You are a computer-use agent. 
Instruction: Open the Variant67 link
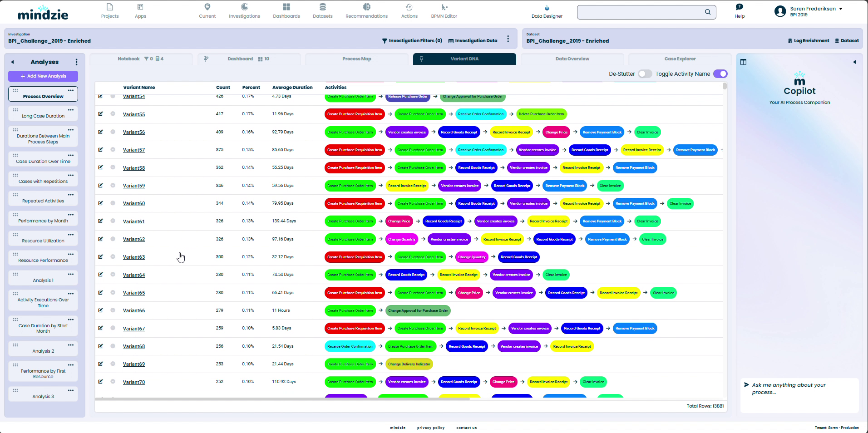134,329
